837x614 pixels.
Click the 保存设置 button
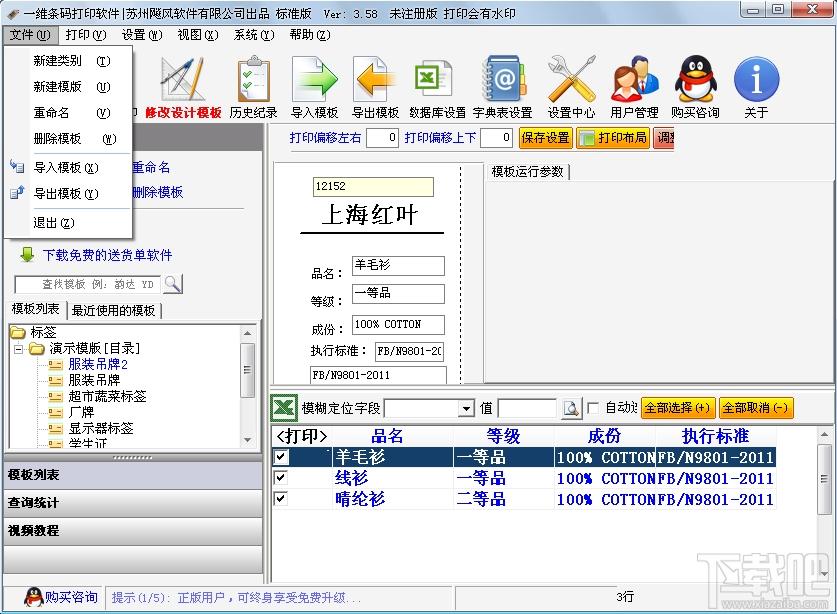coord(545,138)
